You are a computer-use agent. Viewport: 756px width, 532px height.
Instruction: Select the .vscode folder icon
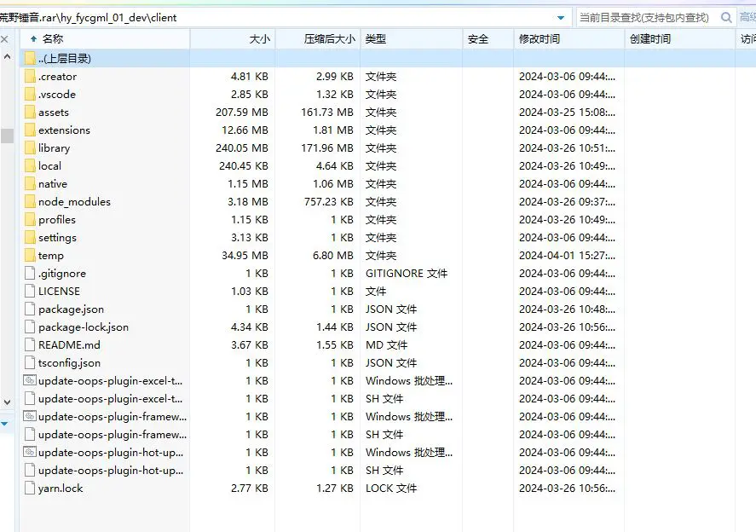tap(30, 94)
